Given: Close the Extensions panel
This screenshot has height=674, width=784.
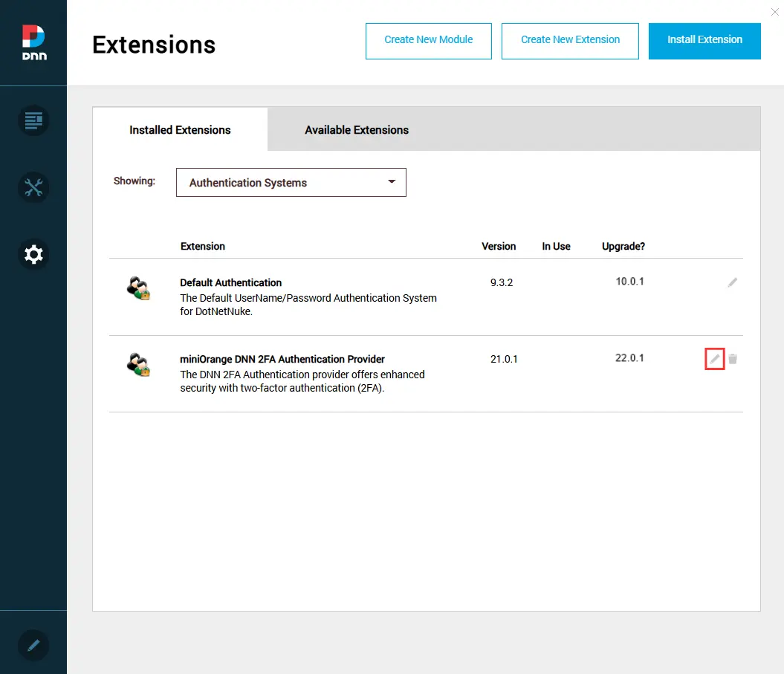Looking at the screenshot, I should point(774,12).
